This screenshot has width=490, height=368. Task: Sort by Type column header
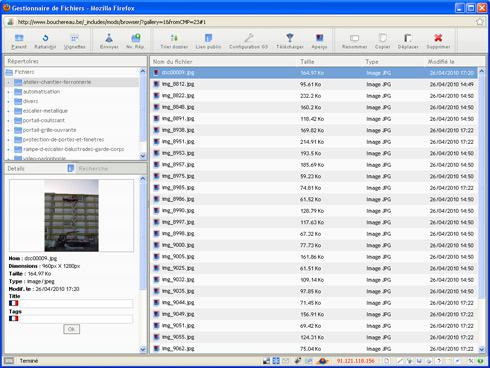click(372, 62)
